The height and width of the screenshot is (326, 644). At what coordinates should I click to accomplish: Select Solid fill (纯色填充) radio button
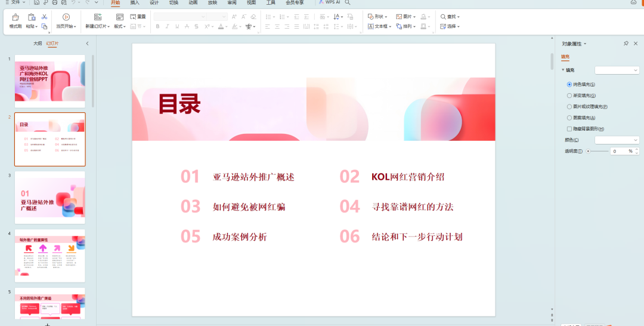(x=569, y=84)
